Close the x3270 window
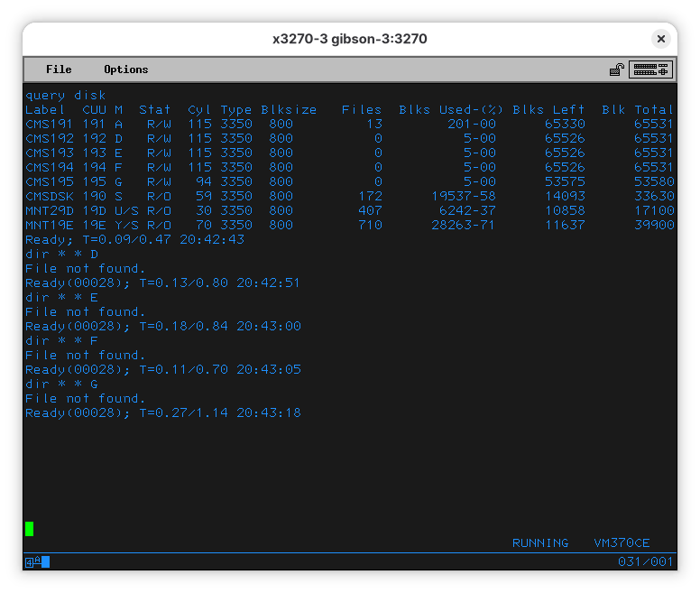 click(661, 39)
